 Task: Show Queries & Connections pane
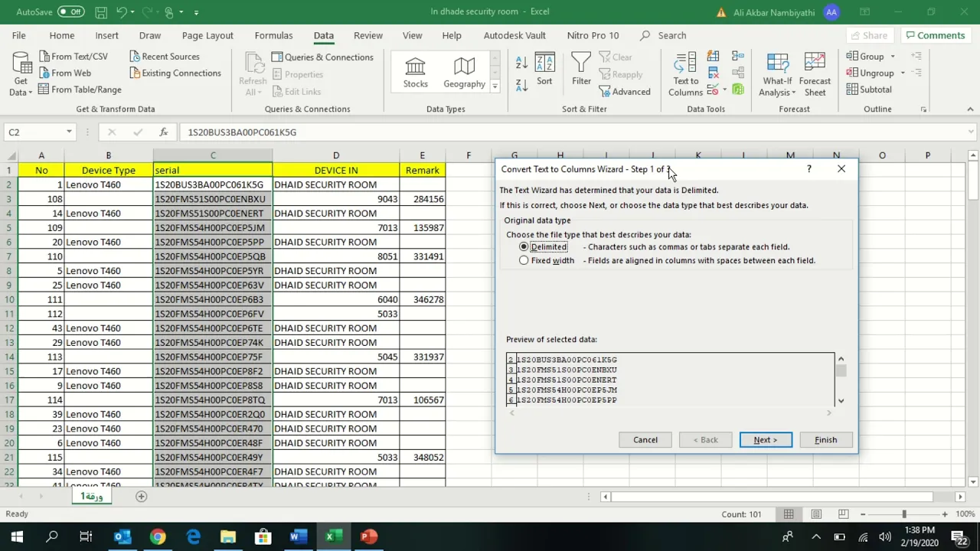pos(322,57)
